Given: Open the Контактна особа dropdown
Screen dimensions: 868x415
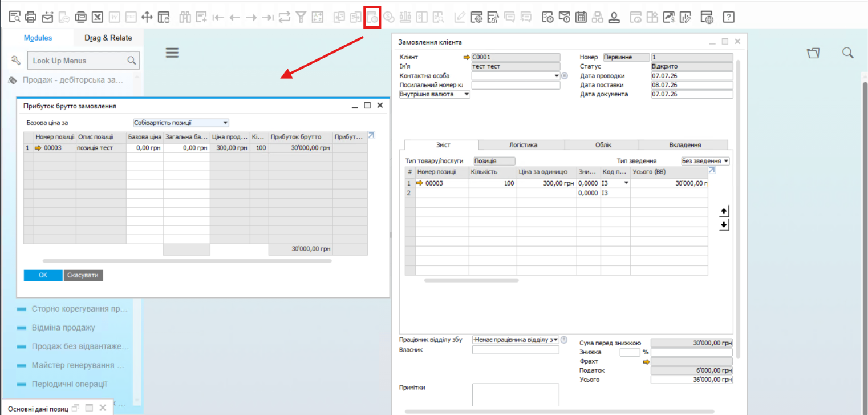Looking at the screenshot, I should pos(556,76).
